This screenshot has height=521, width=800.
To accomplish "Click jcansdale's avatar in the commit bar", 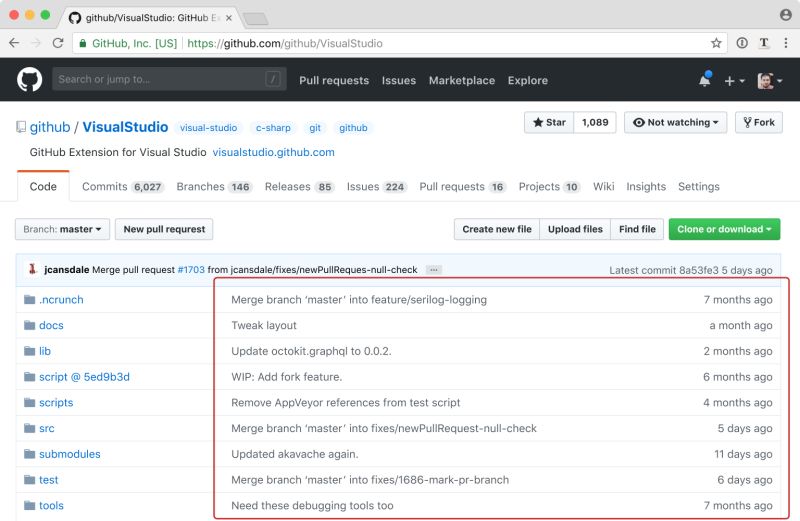I will coord(33,269).
